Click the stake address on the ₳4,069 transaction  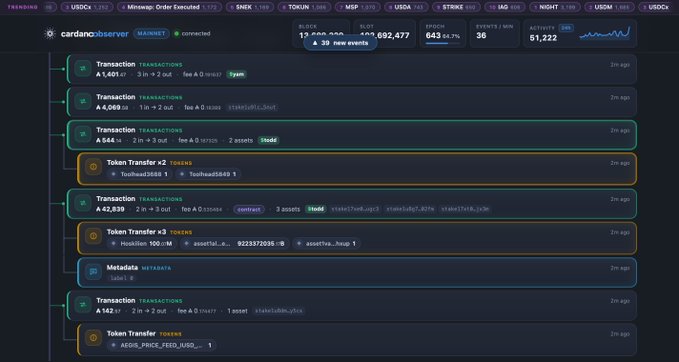tap(252, 107)
